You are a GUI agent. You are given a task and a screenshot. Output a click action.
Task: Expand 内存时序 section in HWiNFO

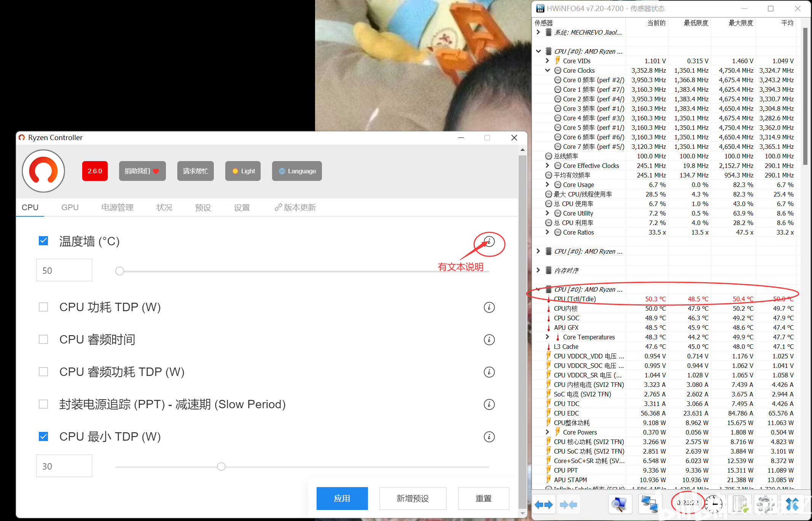coord(539,270)
